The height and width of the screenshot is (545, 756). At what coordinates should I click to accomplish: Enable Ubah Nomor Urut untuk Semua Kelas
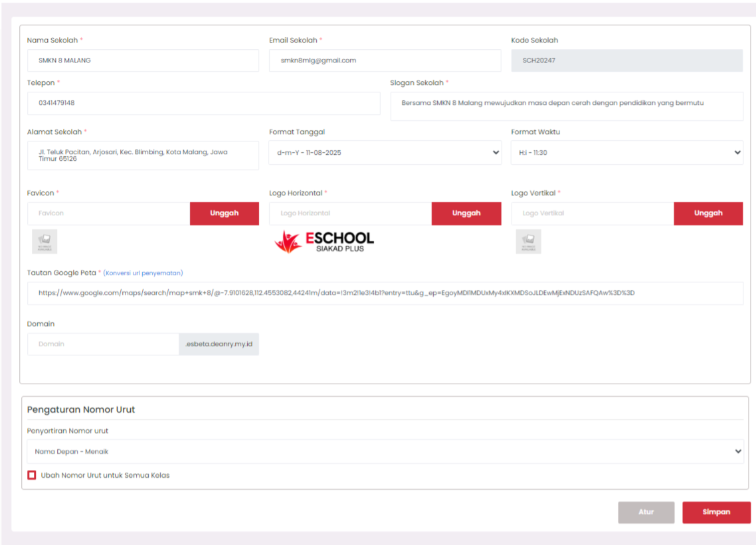tap(32, 475)
